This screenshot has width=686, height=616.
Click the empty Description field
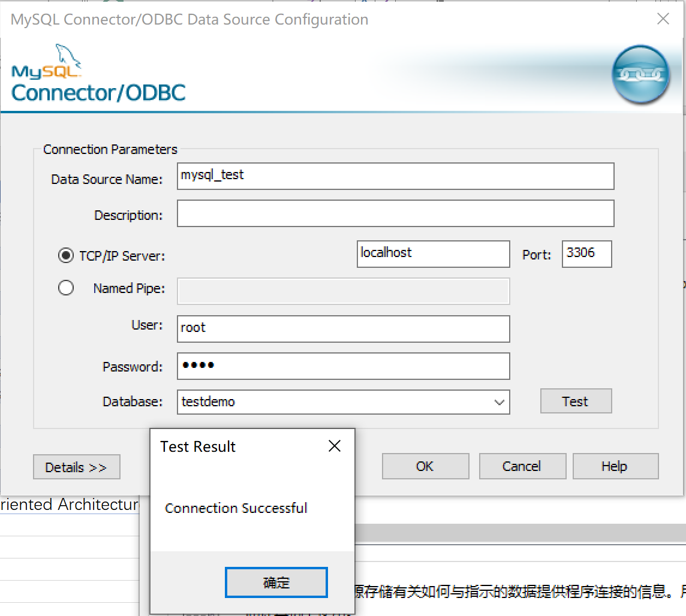pyautogui.click(x=396, y=213)
